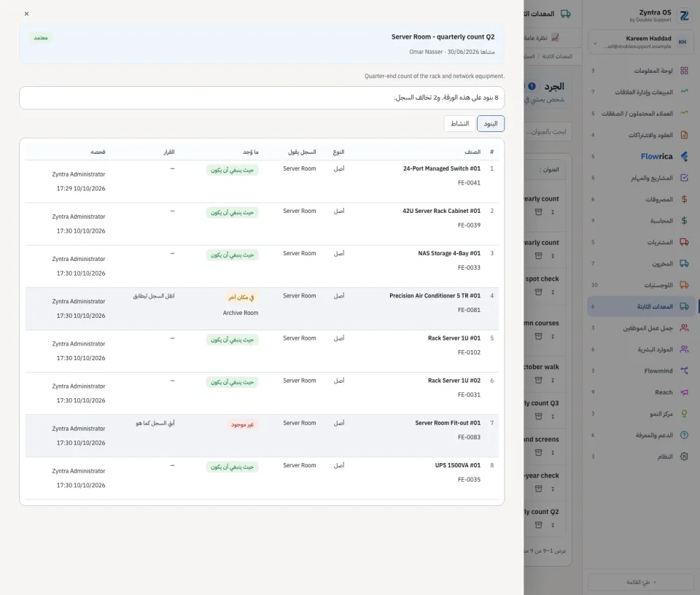Open المشاريع والمهام checkbox icon
This screenshot has width=700, height=595.
point(684,178)
